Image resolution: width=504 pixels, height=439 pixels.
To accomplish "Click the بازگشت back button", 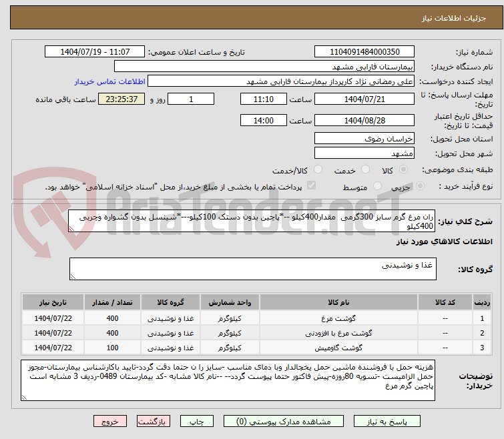I will point(154,422).
